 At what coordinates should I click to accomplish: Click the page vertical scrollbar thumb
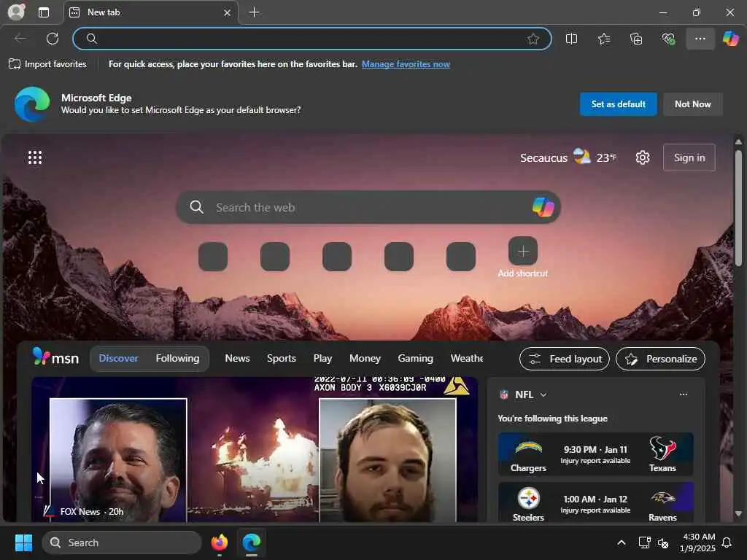738,208
